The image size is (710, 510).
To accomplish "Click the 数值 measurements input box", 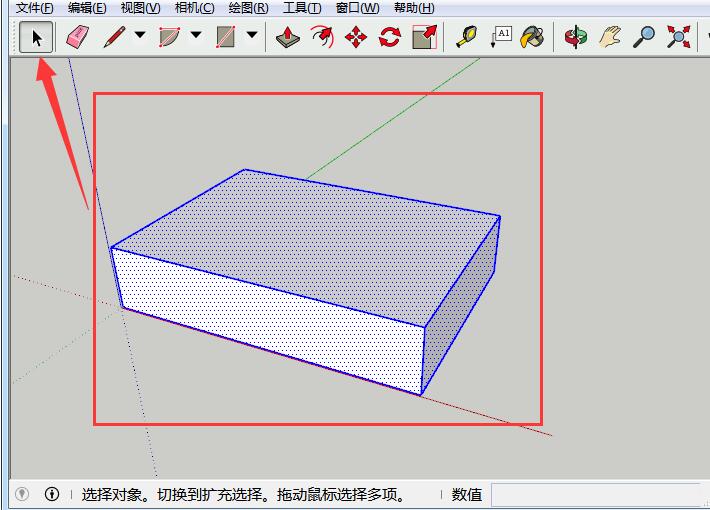I will pos(598,495).
